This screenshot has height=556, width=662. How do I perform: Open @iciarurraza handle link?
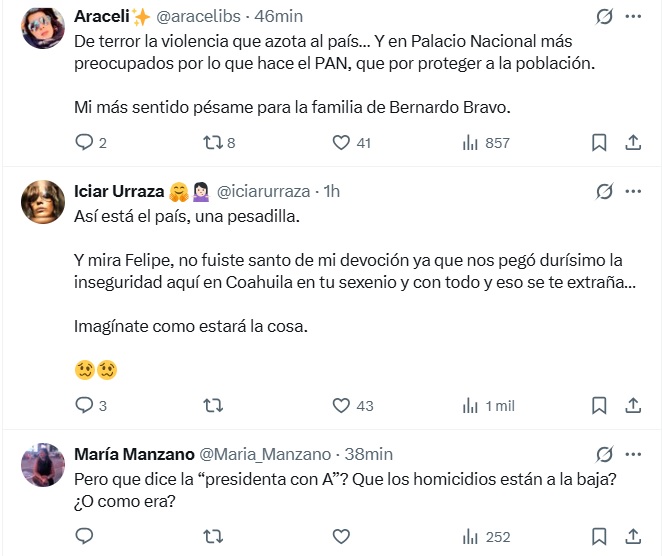tap(265, 191)
